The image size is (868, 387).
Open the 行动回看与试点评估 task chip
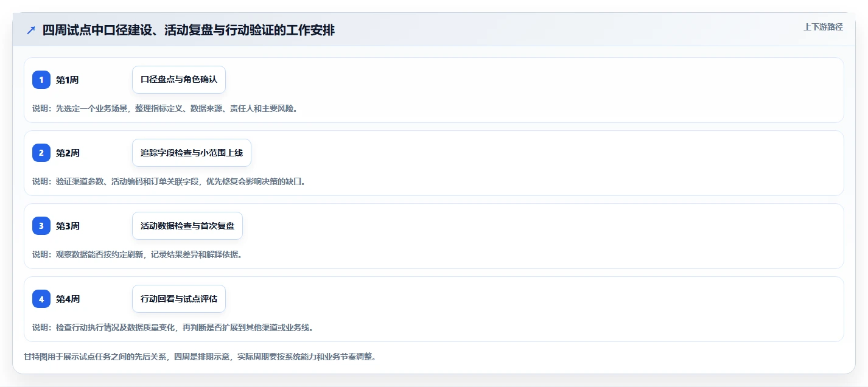click(179, 299)
